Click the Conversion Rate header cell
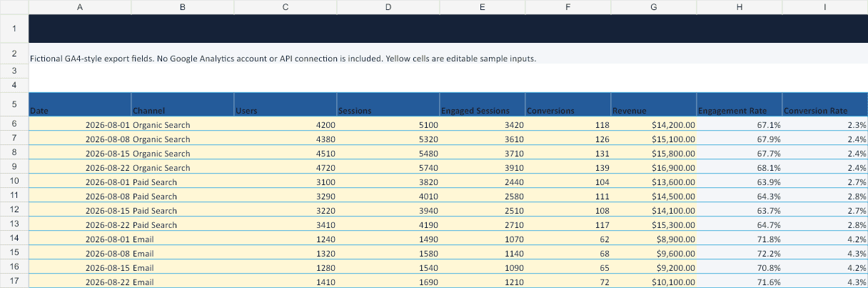 [x=825, y=104]
